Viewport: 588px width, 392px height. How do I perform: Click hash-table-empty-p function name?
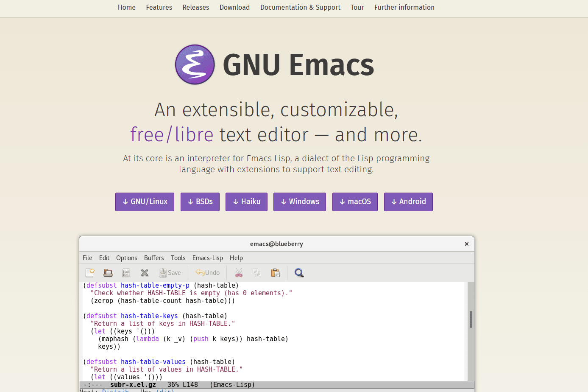pyautogui.click(x=155, y=286)
